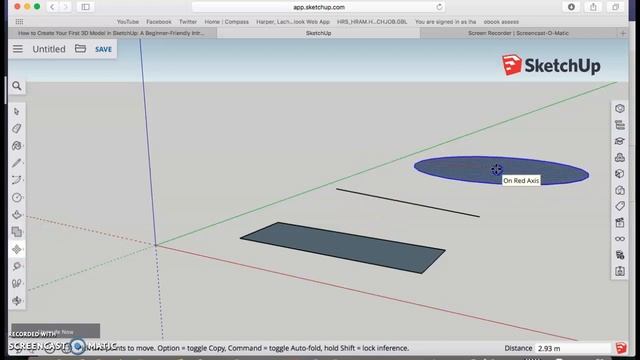Open the Web App bookmark
The image size is (640, 360).
(x=293, y=22)
